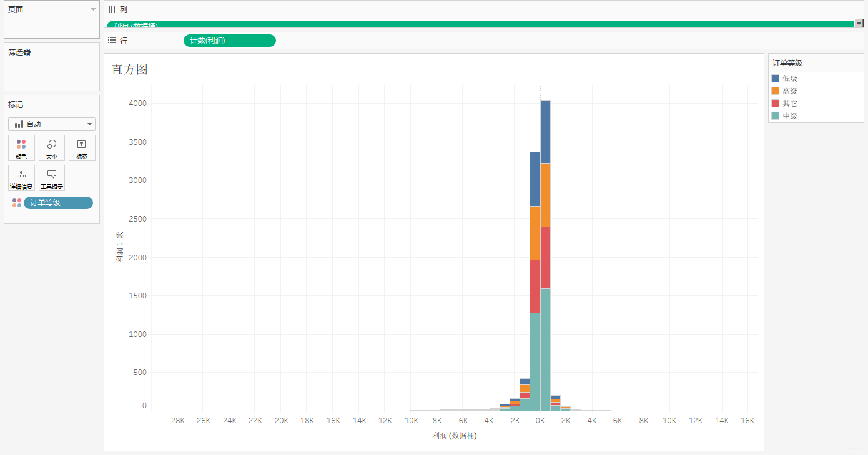Click the teal segment of second tallest bar

535,362
